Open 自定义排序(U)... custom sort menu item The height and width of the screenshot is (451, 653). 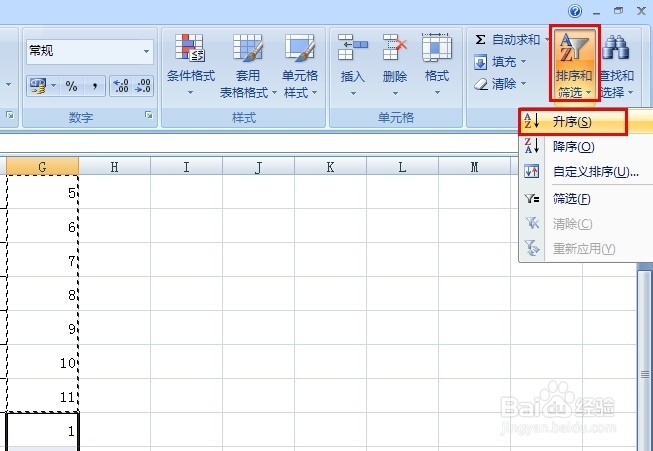(x=586, y=172)
